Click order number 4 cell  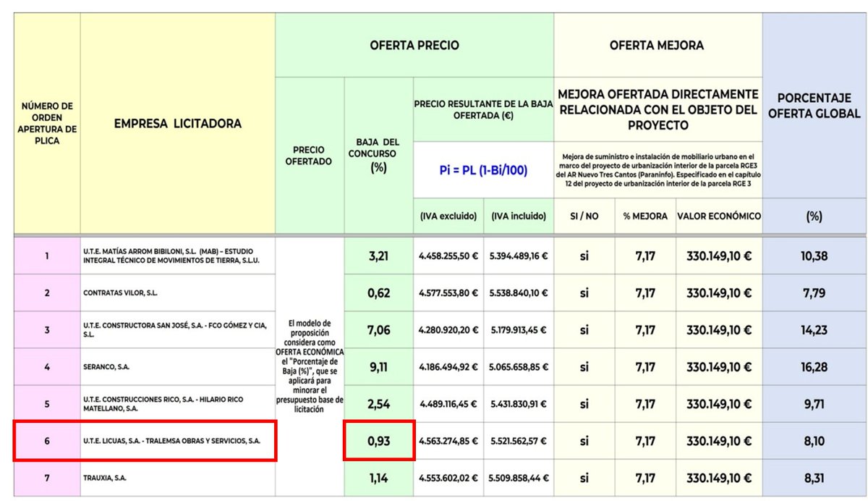(47, 367)
